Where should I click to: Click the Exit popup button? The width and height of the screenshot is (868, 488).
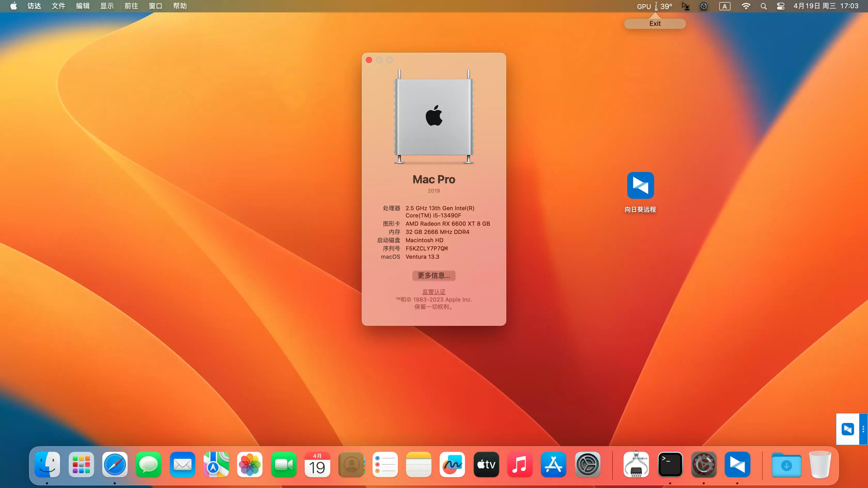[655, 23]
